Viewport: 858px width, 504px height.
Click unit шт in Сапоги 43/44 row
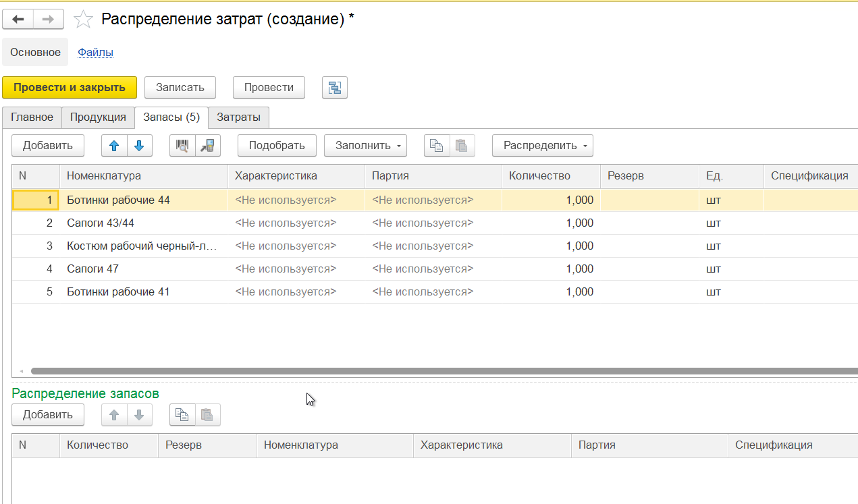pyautogui.click(x=731, y=223)
